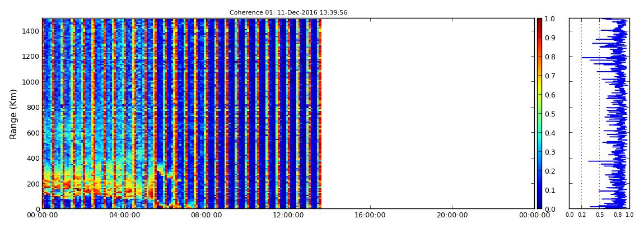Click the 08:00:00 time axis label
Screen dimensions: 644x228
(x=206, y=215)
